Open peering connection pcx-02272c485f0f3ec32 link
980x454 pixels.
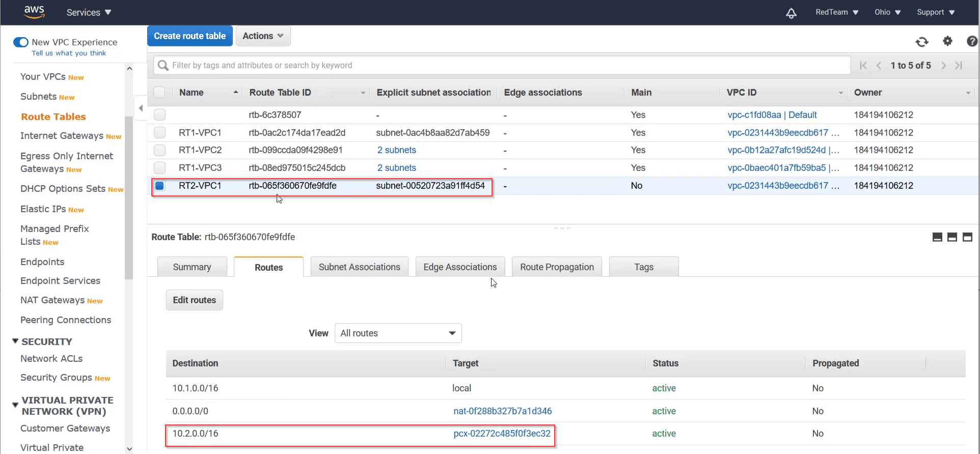(502, 434)
